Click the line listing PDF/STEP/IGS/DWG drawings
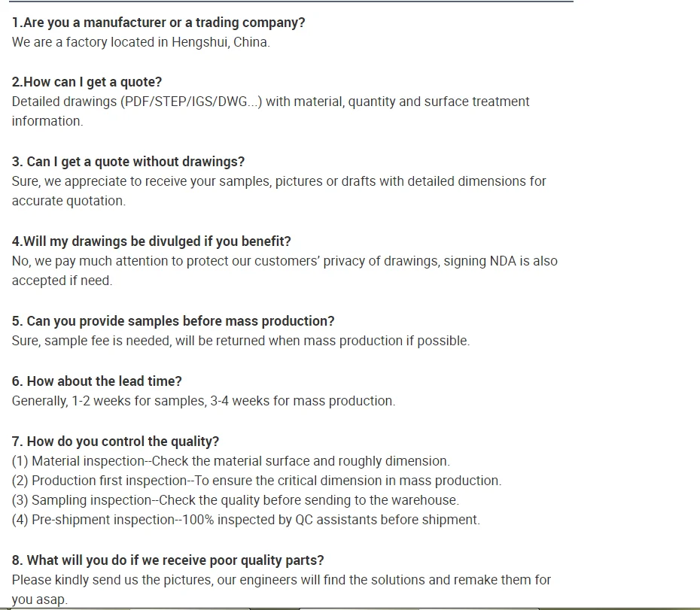The width and height of the screenshot is (700, 610). [270, 102]
